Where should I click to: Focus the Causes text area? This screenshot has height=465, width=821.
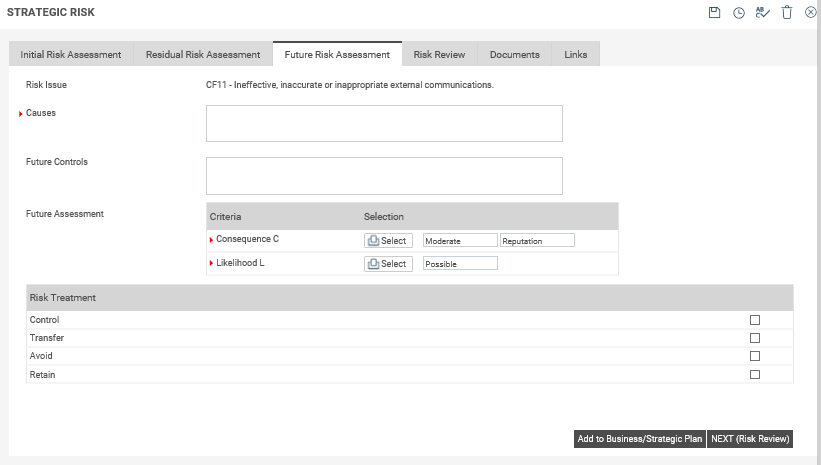point(384,123)
